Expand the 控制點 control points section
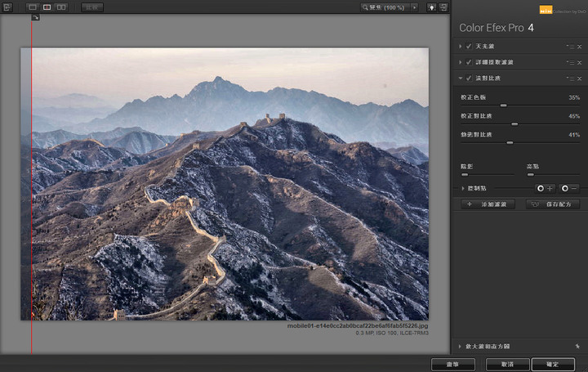 point(463,188)
